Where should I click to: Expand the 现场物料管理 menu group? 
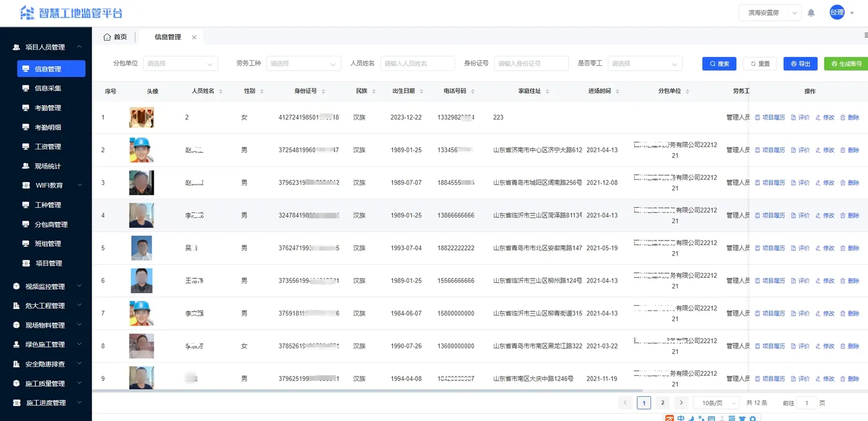(x=46, y=325)
